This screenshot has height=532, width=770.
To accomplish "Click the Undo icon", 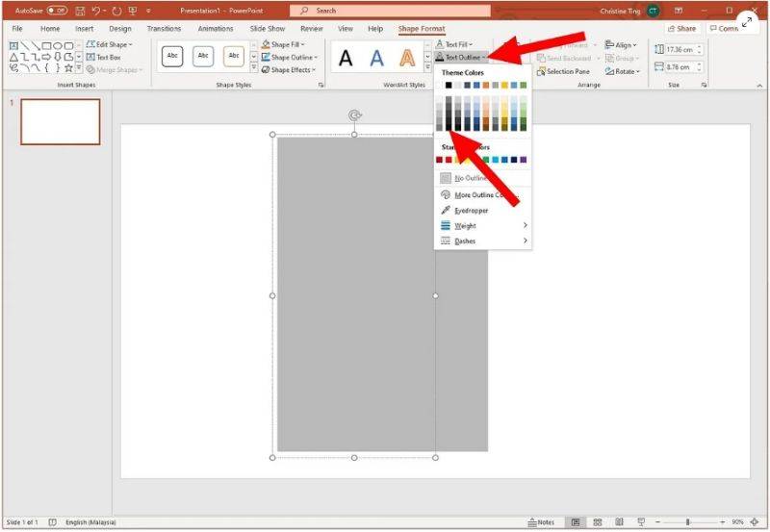I will coord(96,11).
